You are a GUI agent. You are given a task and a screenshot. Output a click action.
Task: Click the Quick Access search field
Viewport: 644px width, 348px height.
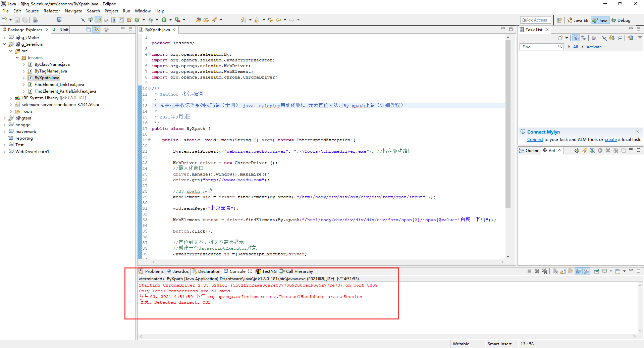[x=536, y=20]
